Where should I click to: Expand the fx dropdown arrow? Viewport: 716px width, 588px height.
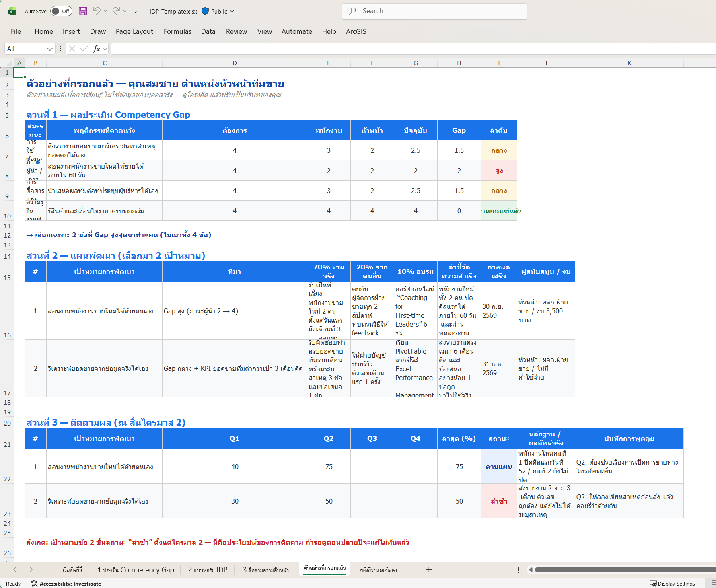[x=105, y=49]
